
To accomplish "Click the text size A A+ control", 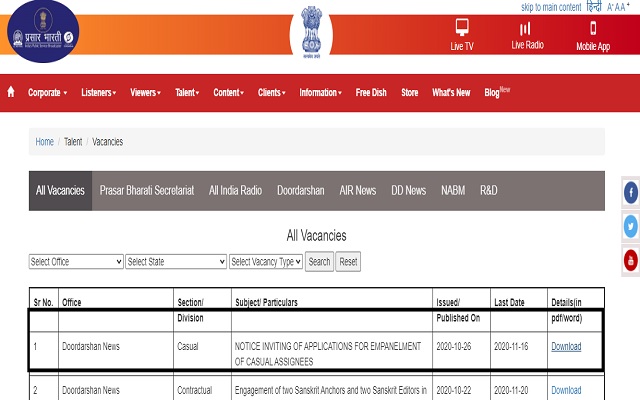I will 618,7.
